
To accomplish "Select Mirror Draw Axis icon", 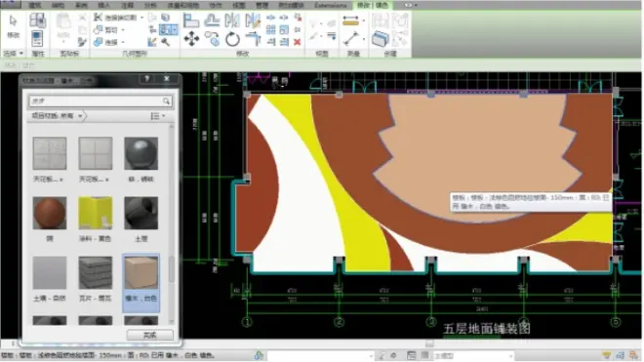I will tap(253, 20).
